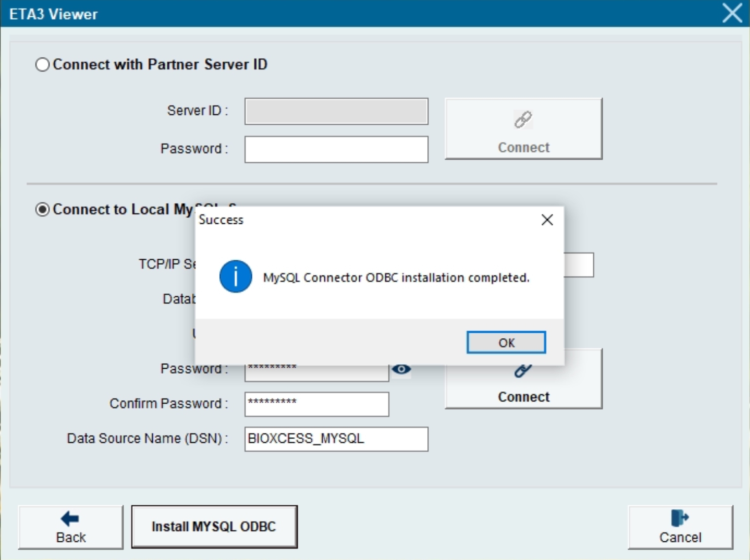Toggle password visibility eye icon
Viewport: 750px width, 560px height.
[x=401, y=369]
